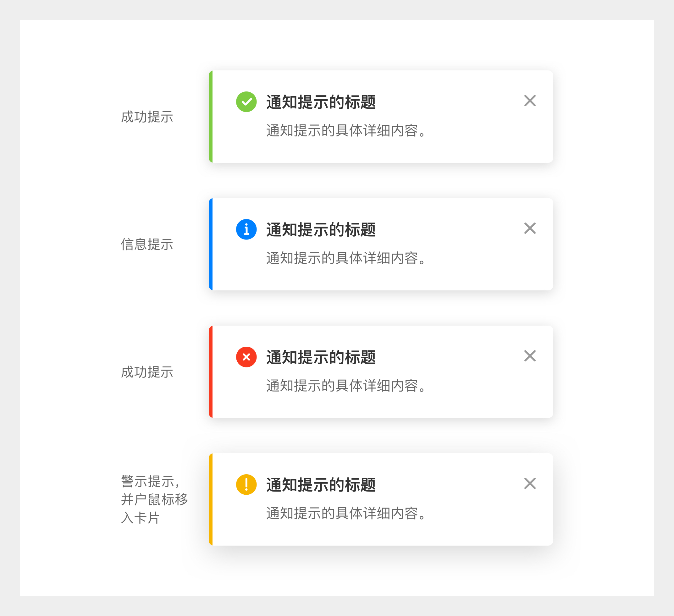Close the green success notification
The image size is (674, 616).
(530, 101)
